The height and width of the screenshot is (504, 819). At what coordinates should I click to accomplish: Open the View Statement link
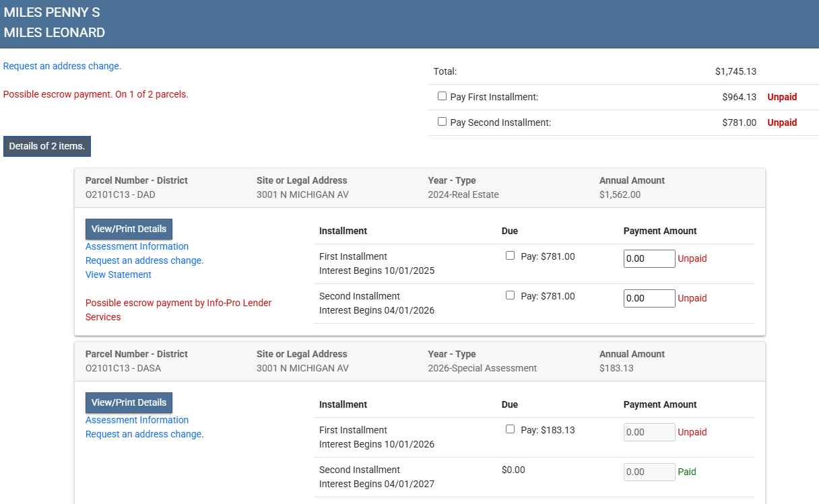119,275
